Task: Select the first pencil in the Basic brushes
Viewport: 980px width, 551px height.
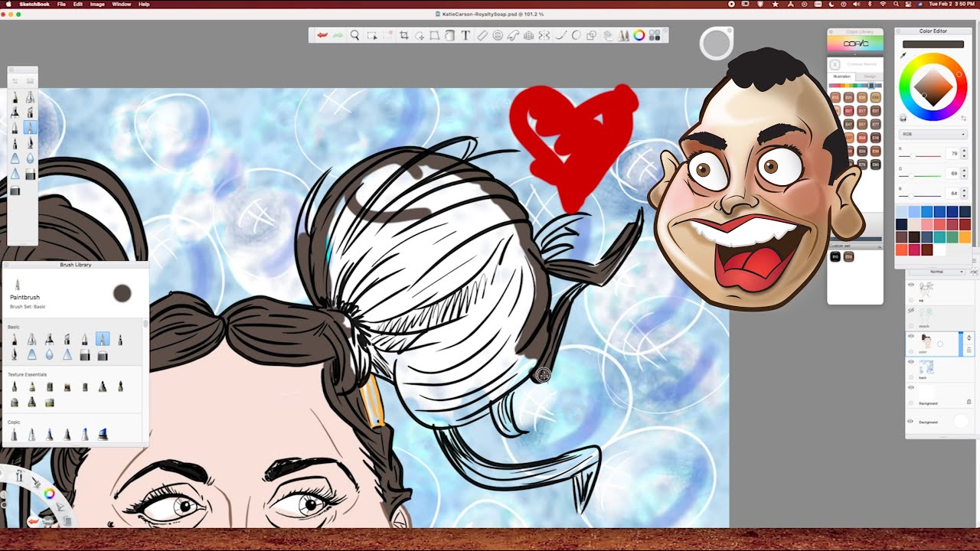Action: [14, 339]
